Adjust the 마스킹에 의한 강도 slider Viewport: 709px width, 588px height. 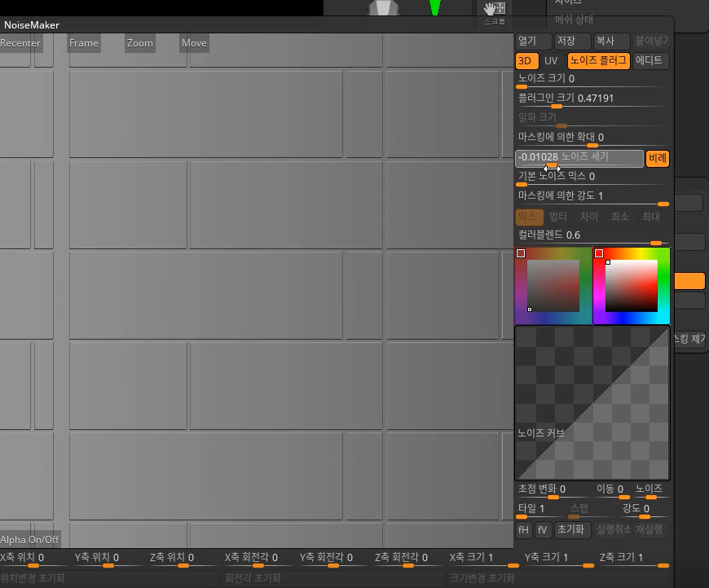pos(592,198)
